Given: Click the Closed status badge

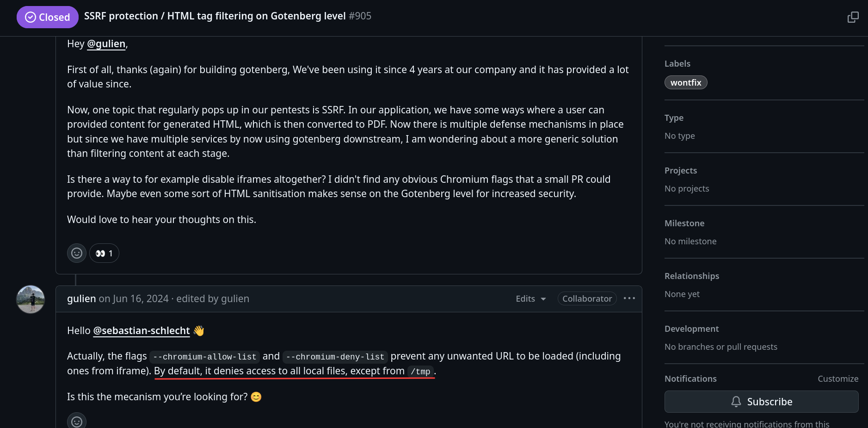Looking at the screenshot, I should click(x=47, y=17).
